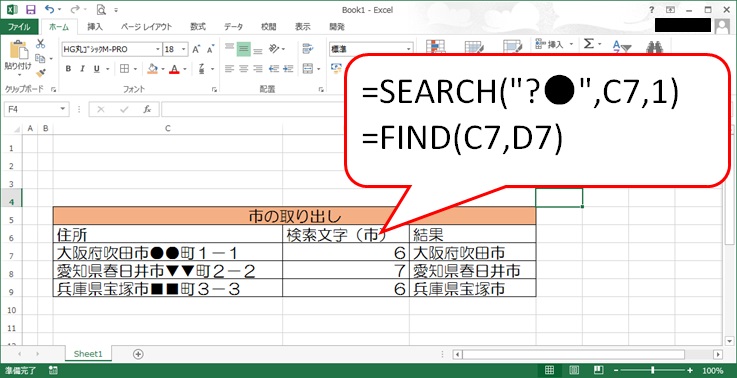Toggle underline formatting
This screenshot has height=378, width=737.
click(97, 69)
